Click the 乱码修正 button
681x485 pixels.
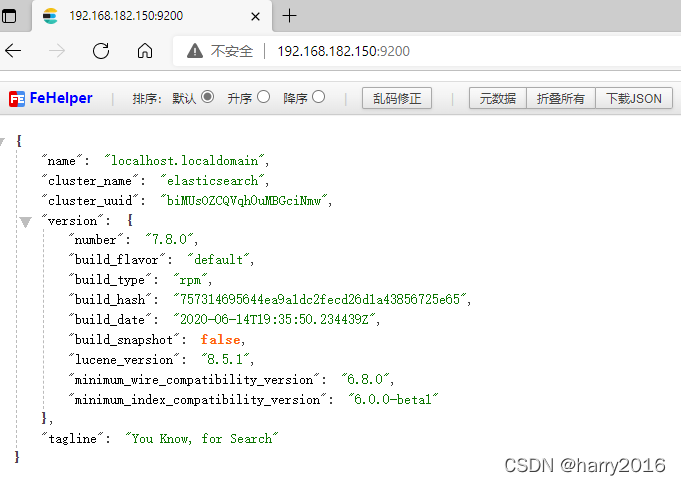pyautogui.click(x=397, y=98)
